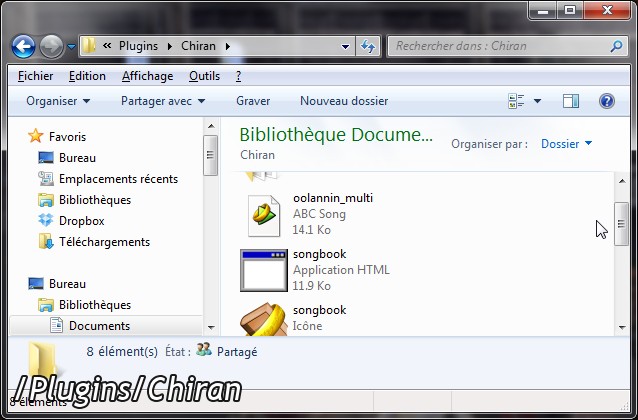
Task: Click file list scrollbar up arrow
Action: point(622,181)
